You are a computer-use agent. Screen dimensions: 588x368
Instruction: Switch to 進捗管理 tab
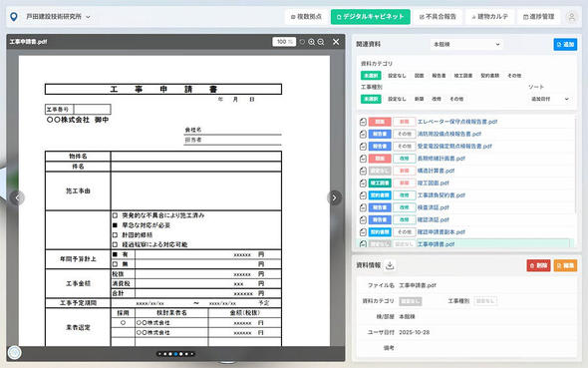tap(538, 17)
